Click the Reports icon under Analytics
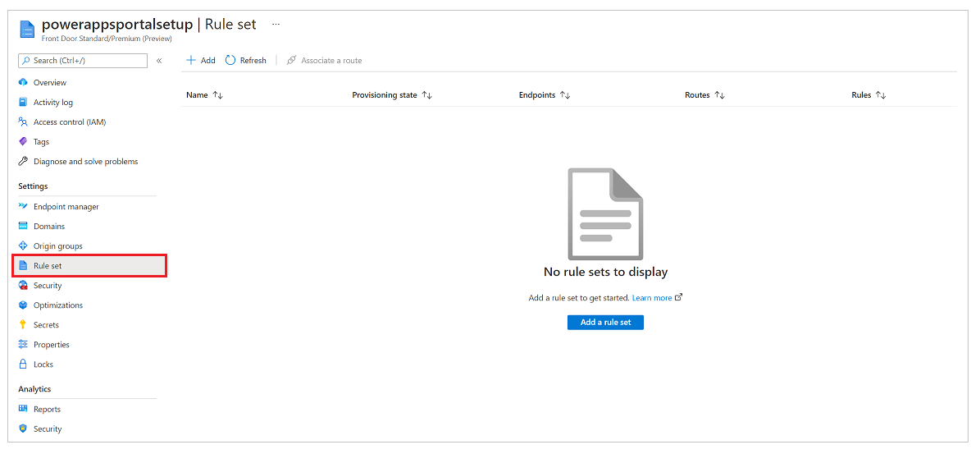980x454 pixels. [23, 409]
